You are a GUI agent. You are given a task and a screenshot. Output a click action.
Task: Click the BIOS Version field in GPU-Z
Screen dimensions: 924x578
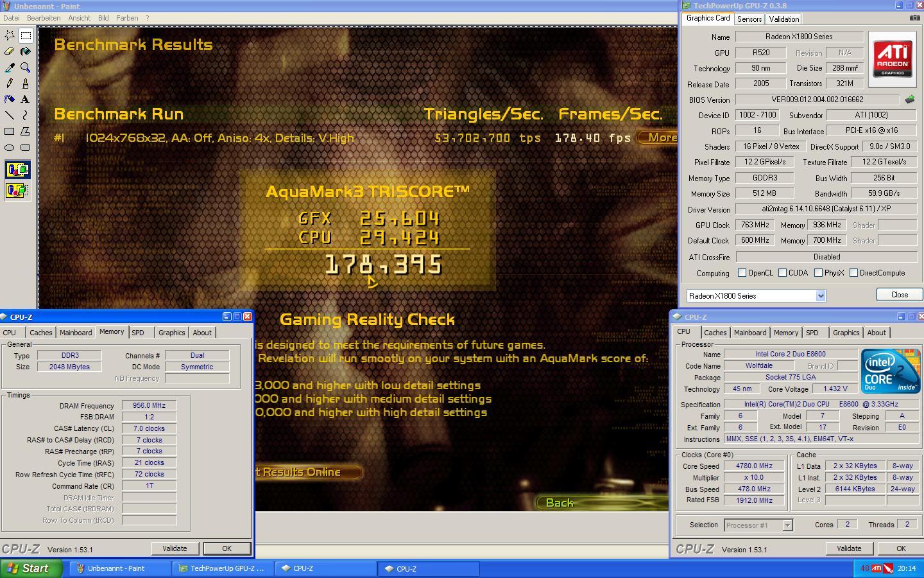817,100
